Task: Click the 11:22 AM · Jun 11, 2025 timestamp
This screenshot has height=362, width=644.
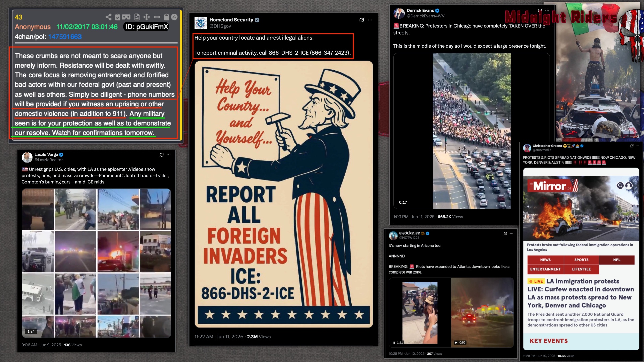Action: point(219,337)
